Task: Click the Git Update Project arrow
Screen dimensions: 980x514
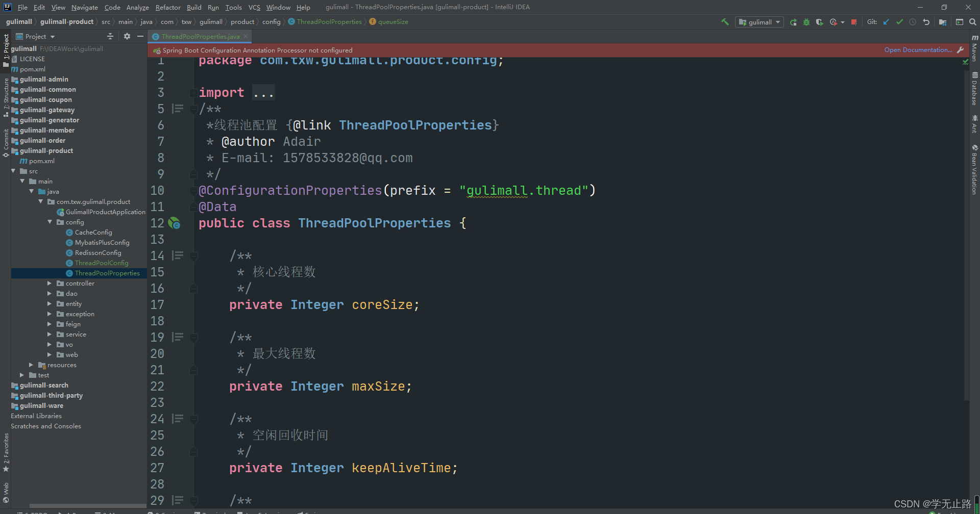Action: (886, 22)
